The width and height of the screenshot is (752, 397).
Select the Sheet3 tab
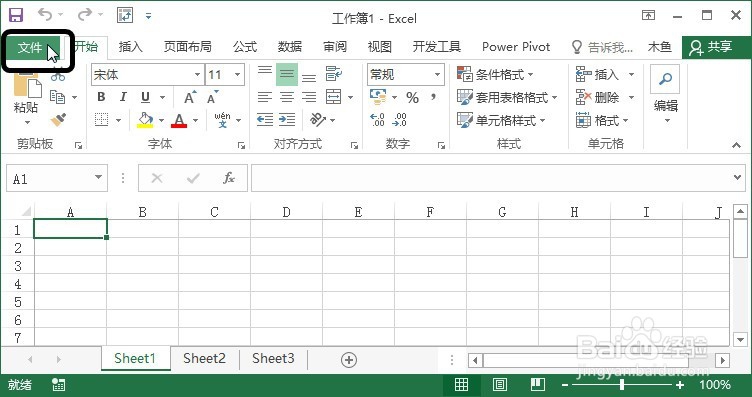(x=273, y=359)
